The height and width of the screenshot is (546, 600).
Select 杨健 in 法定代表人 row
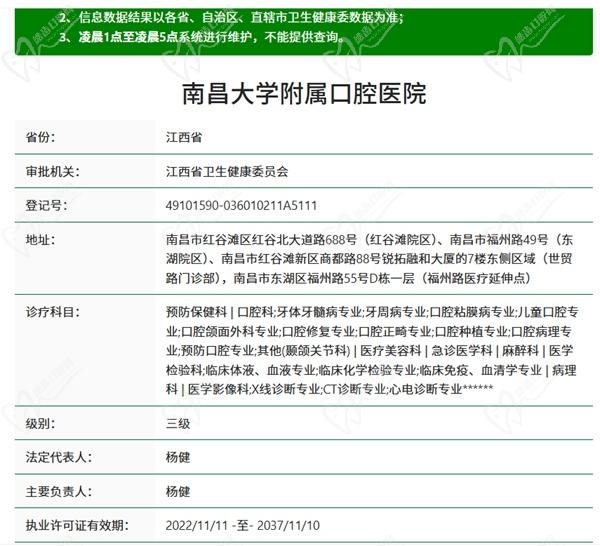[178, 457]
